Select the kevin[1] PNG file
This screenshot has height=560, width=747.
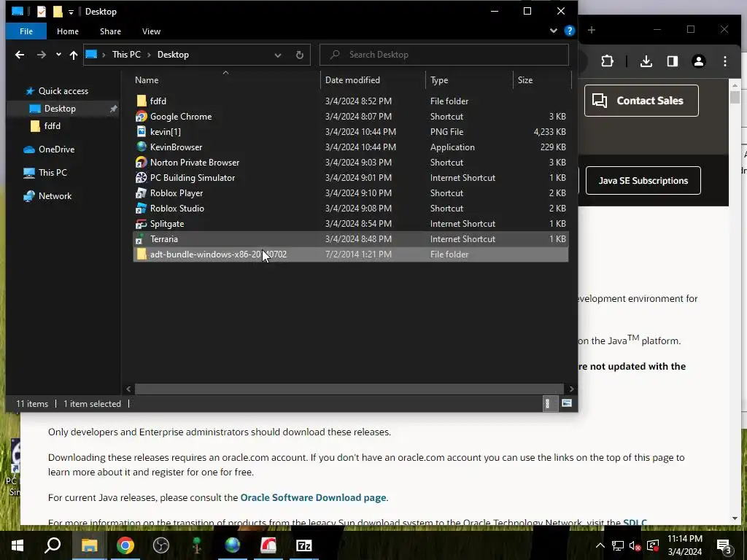tap(351, 131)
